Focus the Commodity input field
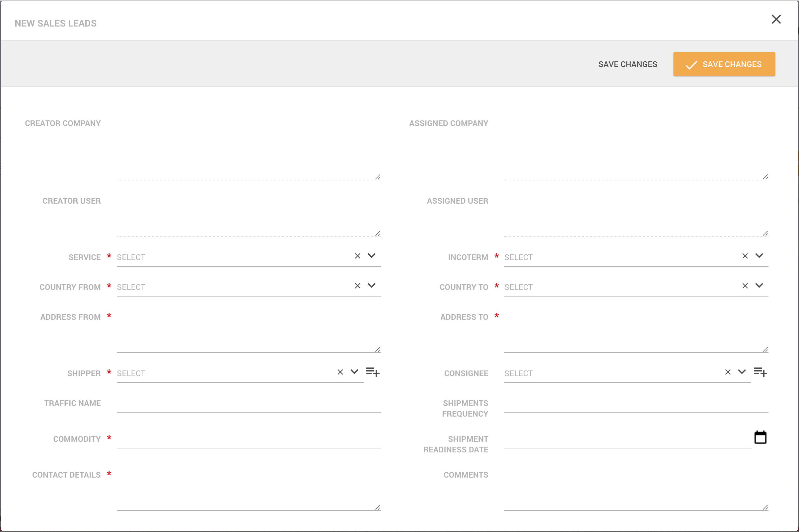The image size is (799, 532). tap(249, 440)
